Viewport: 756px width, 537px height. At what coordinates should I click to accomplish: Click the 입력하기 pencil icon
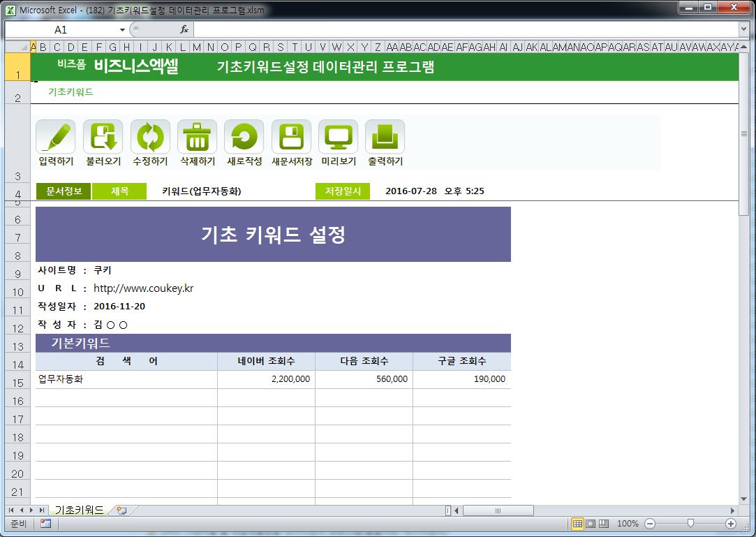pos(55,137)
